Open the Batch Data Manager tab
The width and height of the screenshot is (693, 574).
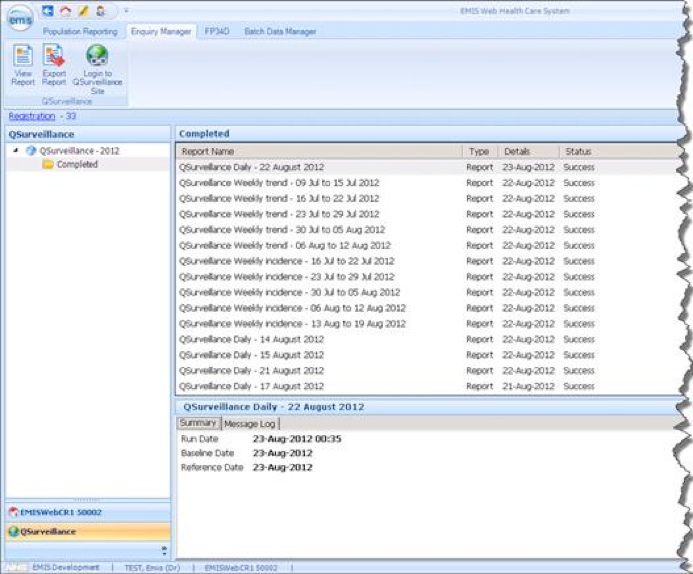coord(280,31)
